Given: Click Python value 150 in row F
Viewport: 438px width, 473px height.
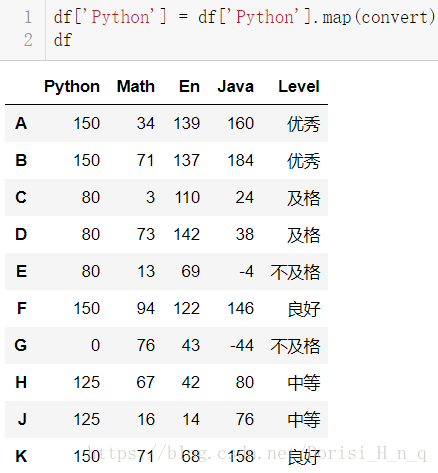Looking at the screenshot, I should [x=87, y=308].
